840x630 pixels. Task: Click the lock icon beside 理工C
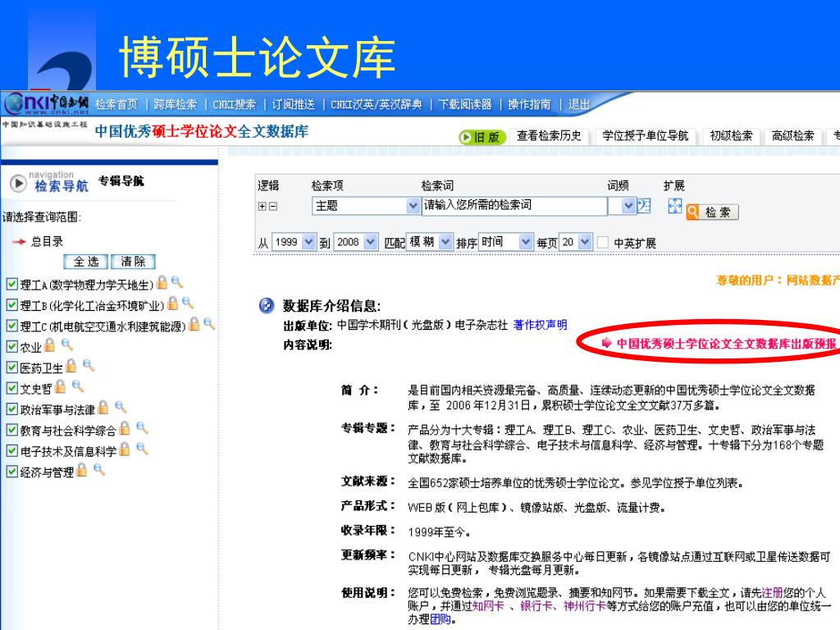(x=194, y=324)
